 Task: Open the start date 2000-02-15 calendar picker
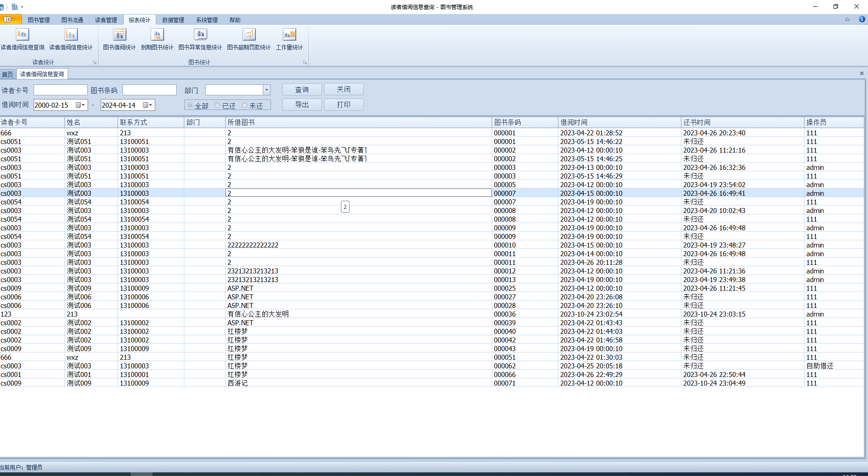pos(80,105)
